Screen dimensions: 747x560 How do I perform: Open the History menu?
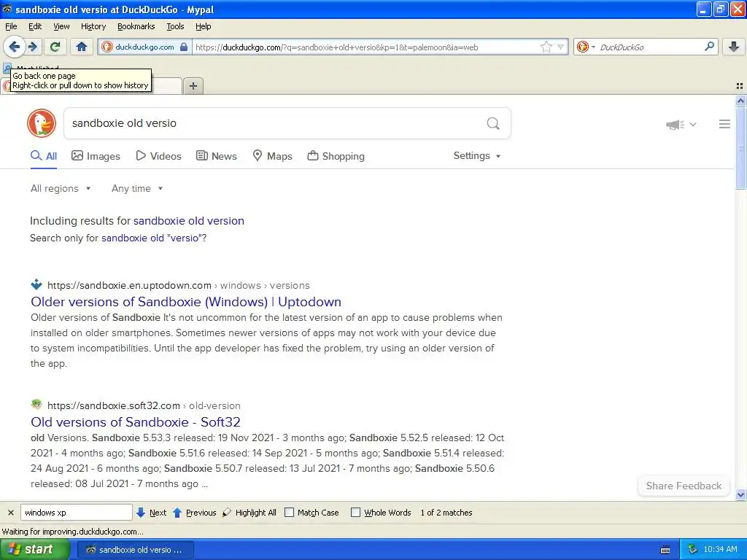[93, 26]
